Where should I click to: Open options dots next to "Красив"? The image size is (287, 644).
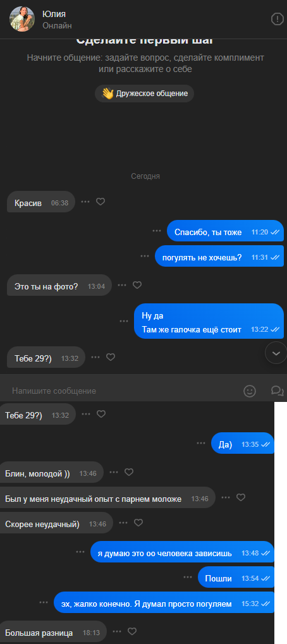(x=85, y=202)
